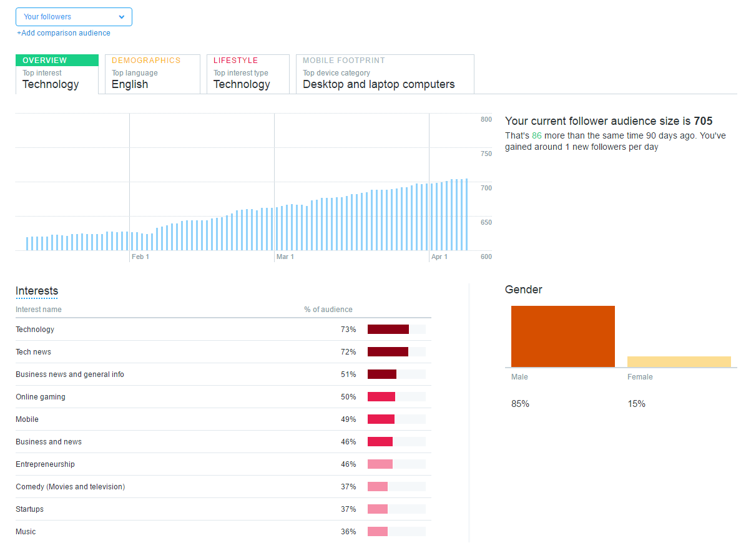Viewport: 756px width, 548px height.
Task: Click Add comparison audience link
Action: [x=64, y=33]
